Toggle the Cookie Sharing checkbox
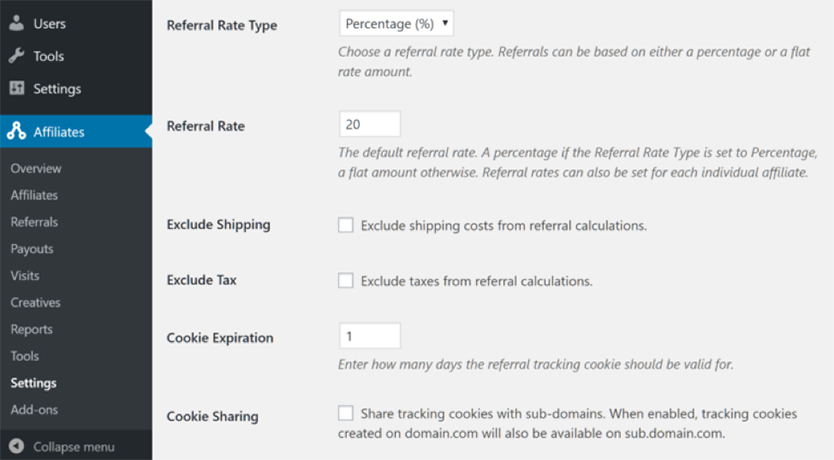834x460 pixels. pyautogui.click(x=346, y=413)
